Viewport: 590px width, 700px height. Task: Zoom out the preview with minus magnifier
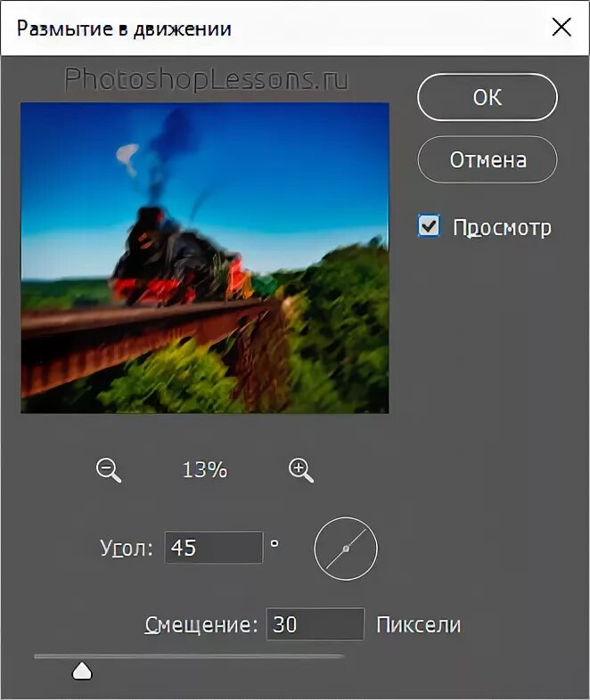(x=109, y=470)
